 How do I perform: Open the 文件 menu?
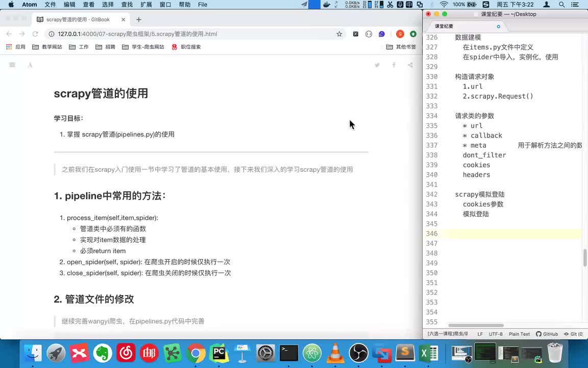pos(50,5)
